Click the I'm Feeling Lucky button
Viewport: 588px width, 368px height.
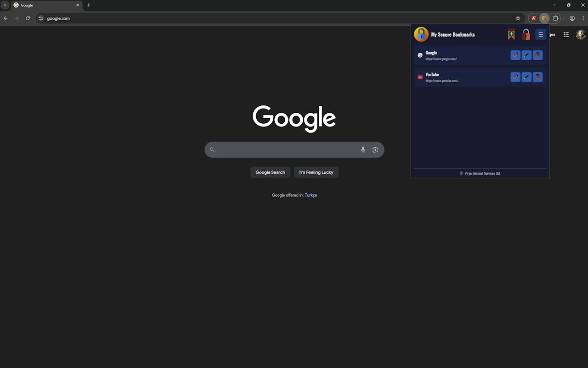coord(316,172)
